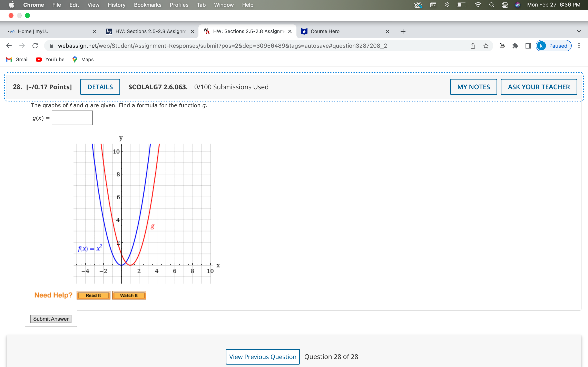Open macOS Spotlight search icon

pos(492,5)
